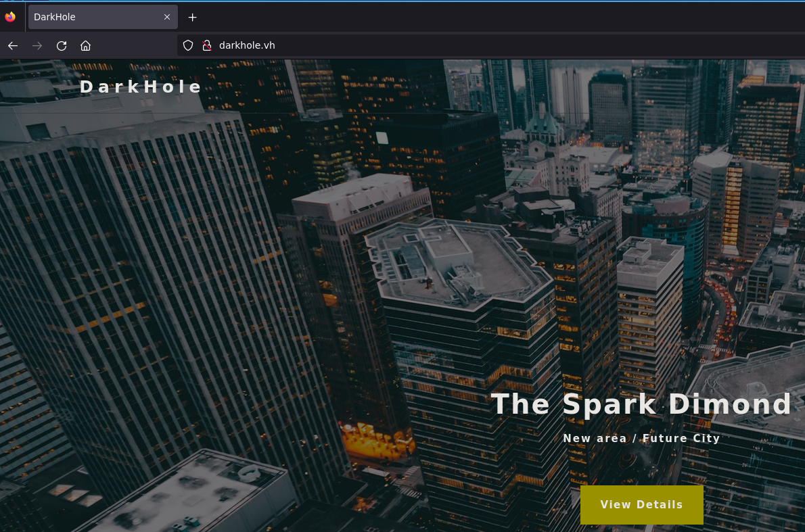Show the insecure connection lock info
Viewport: 805px width, 532px height.
(x=207, y=45)
